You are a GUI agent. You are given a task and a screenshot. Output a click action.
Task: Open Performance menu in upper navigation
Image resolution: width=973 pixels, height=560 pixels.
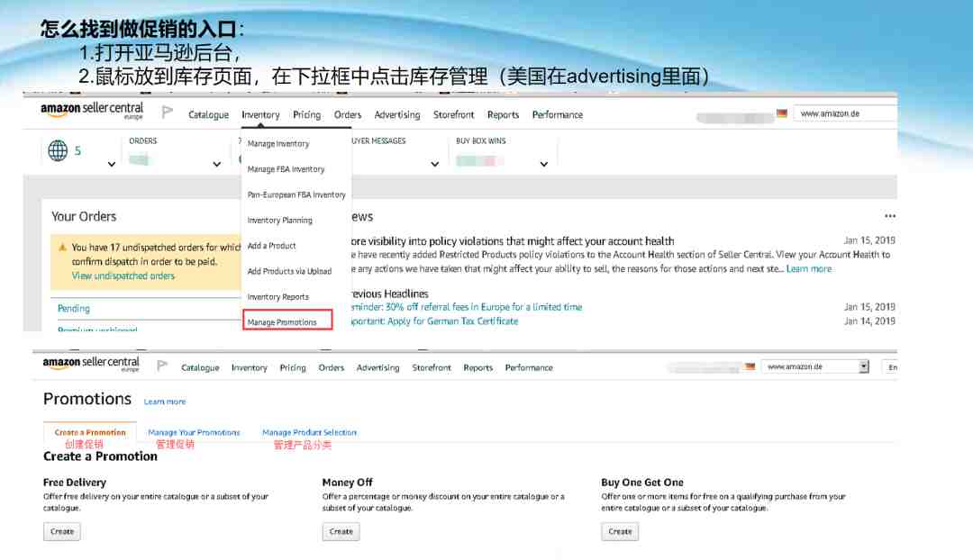[x=558, y=114]
